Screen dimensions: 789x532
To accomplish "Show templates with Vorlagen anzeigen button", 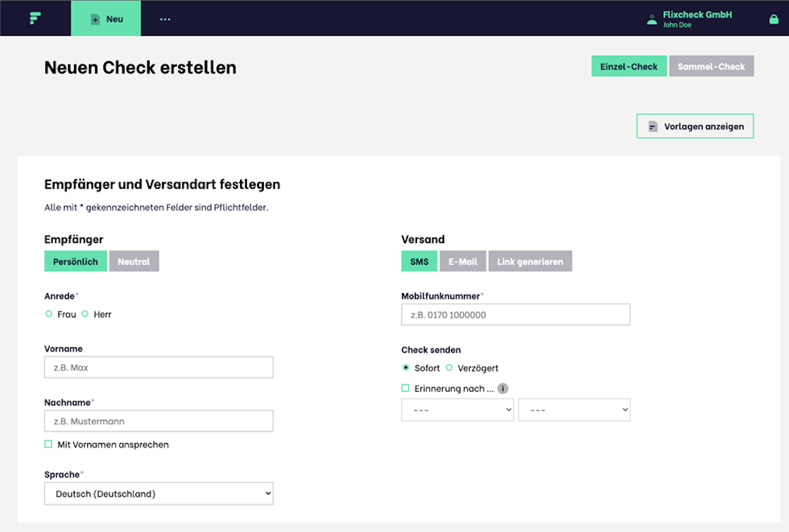I will tap(695, 127).
